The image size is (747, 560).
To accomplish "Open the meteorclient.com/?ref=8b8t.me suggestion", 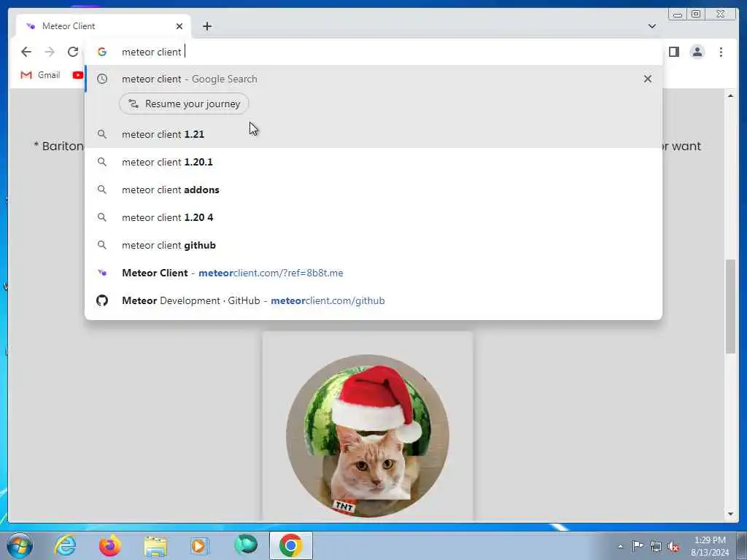I will pyautogui.click(x=373, y=273).
